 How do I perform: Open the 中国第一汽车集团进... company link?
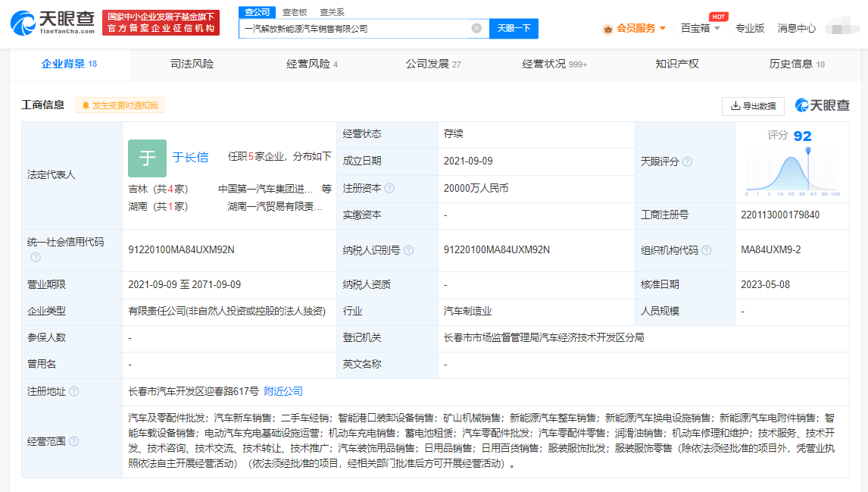(266, 190)
